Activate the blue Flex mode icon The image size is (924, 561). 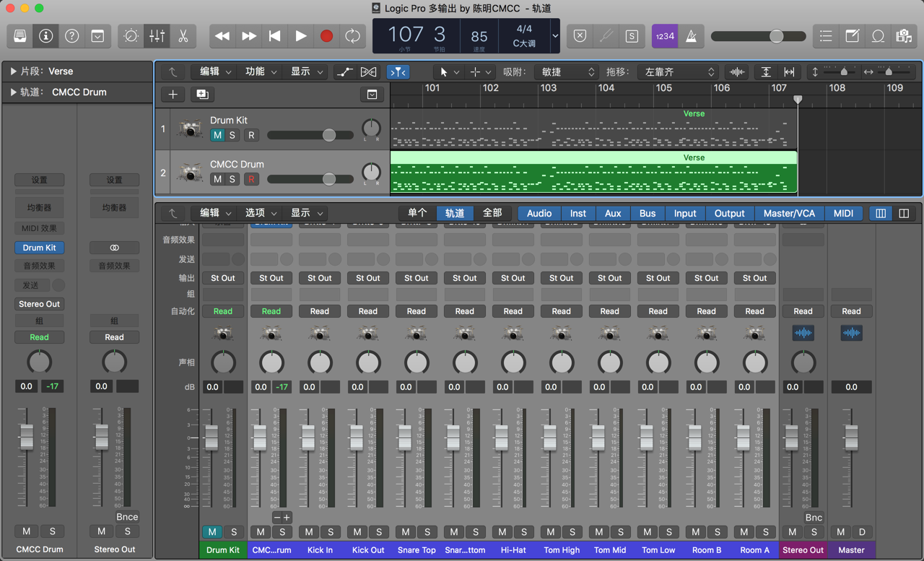click(398, 71)
